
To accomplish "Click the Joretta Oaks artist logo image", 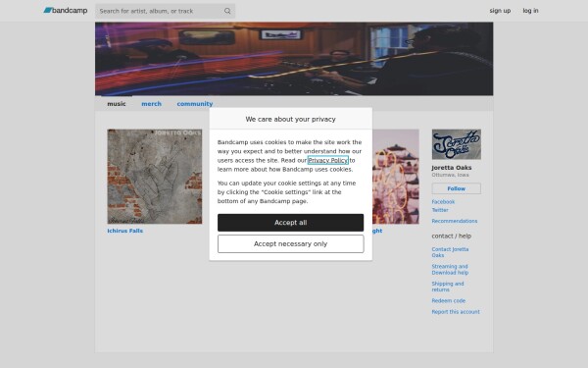I will coord(456,144).
